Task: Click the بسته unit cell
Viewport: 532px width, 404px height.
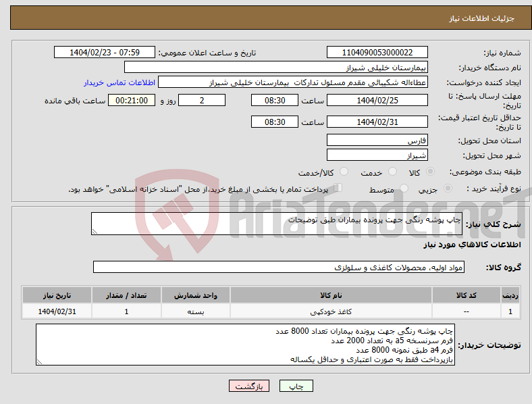Action: point(196,311)
